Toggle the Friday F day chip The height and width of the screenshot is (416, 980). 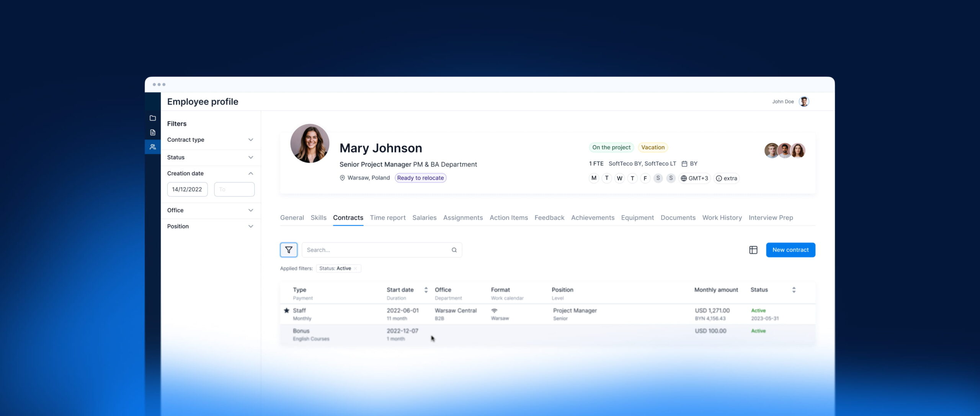pyautogui.click(x=645, y=178)
